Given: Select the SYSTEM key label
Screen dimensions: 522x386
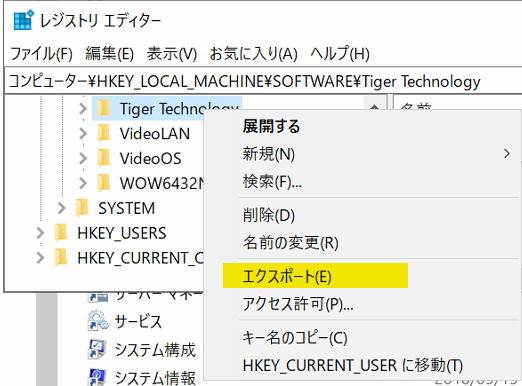Looking at the screenshot, I should click(x=126, y=208).
